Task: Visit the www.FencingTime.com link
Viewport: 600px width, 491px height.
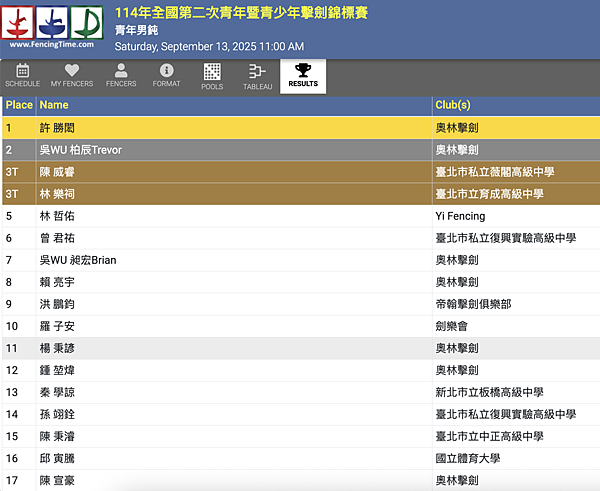Action: tap(52, 44)
